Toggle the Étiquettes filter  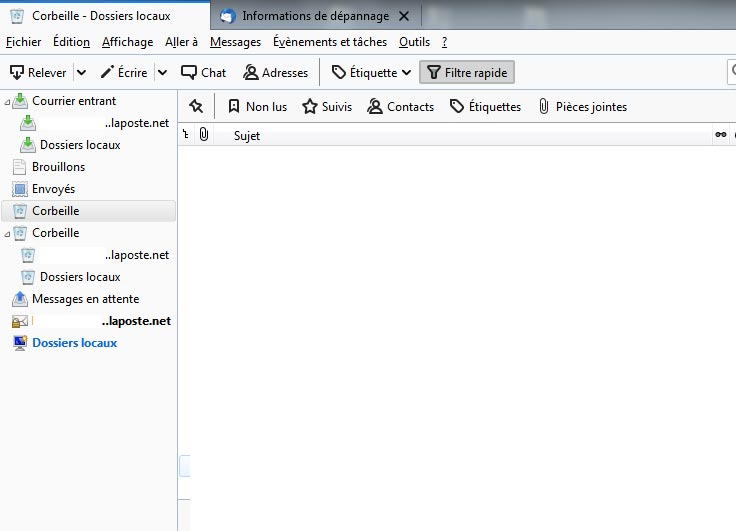(485, 107)
